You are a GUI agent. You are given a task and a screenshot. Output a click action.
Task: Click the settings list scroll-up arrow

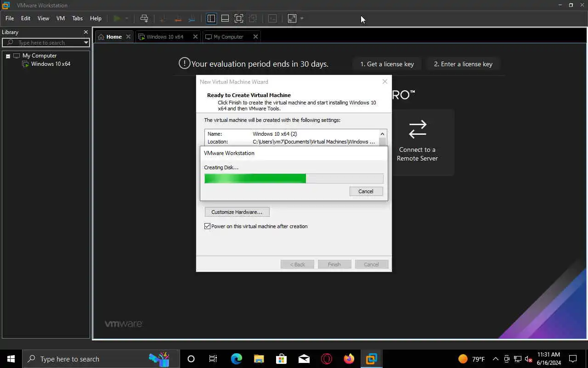click(382, 134)
